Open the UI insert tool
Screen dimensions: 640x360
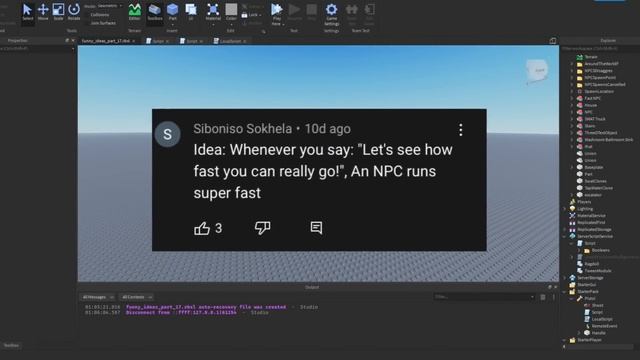pyautogui.click(x=191, y=12)
